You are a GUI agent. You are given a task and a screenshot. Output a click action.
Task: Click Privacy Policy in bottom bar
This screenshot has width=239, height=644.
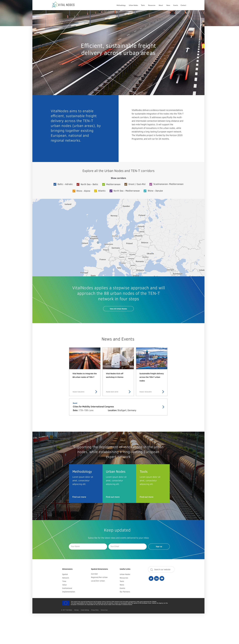[95, 610]
